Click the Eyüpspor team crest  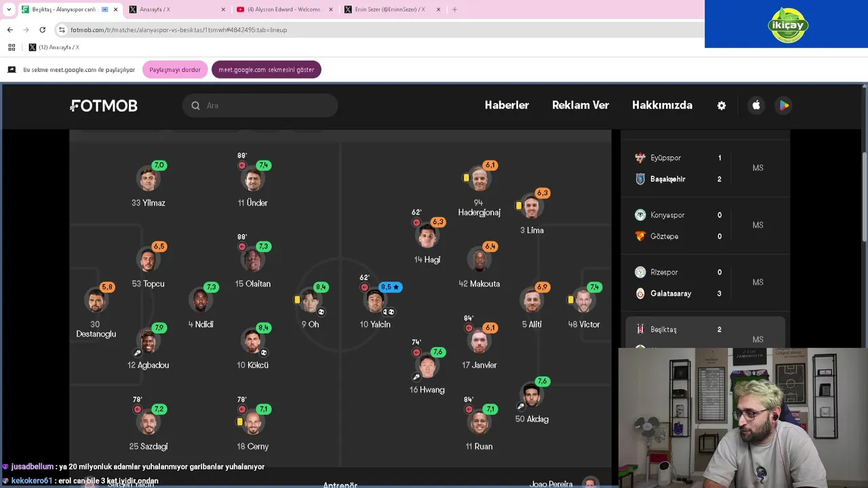pos(640,158)
